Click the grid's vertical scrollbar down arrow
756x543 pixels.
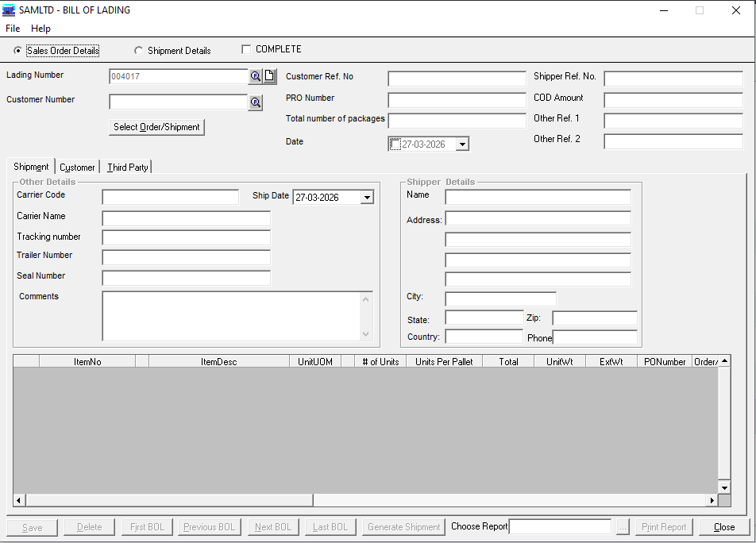tap(724, 487)
